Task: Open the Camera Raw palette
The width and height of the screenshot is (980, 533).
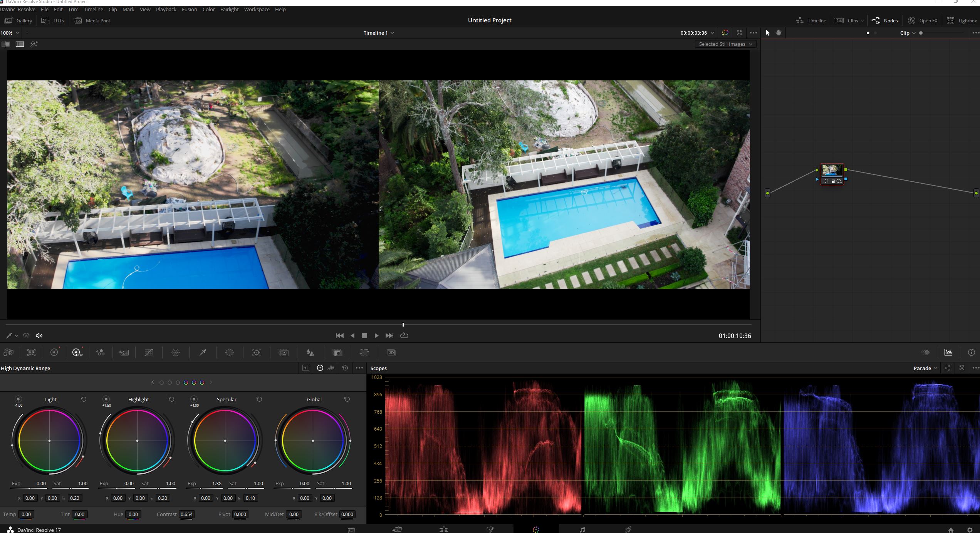Action: (x=8, y=352)
